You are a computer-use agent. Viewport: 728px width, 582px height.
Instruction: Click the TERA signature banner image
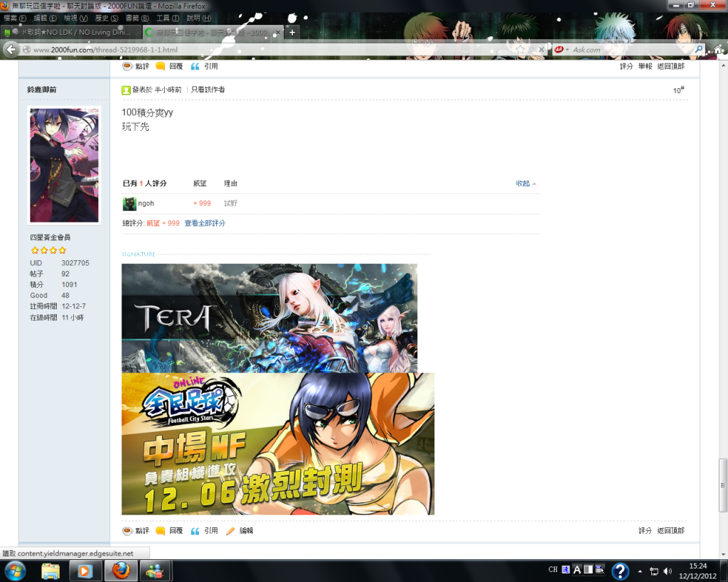[x=269, y=318]
